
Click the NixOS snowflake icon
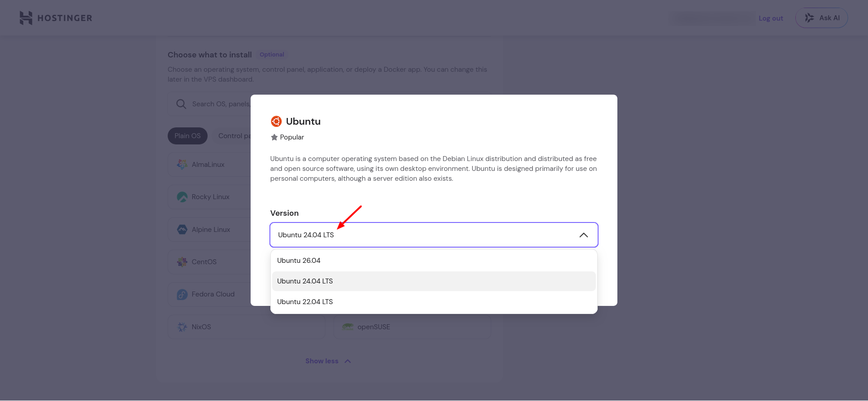(x=182, y=327)
